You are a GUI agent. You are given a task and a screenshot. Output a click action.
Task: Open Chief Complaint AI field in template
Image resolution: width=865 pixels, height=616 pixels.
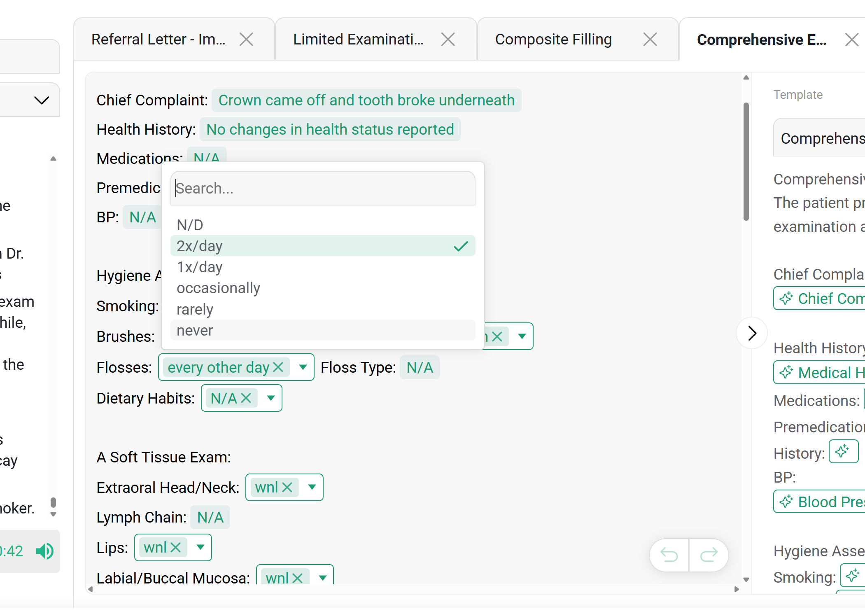819,298
